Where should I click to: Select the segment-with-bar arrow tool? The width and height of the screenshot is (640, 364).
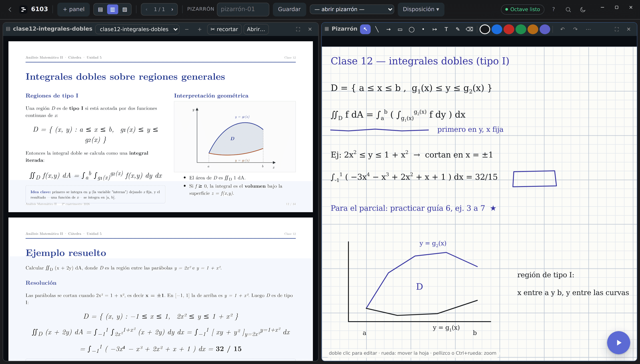click(434, 29)
